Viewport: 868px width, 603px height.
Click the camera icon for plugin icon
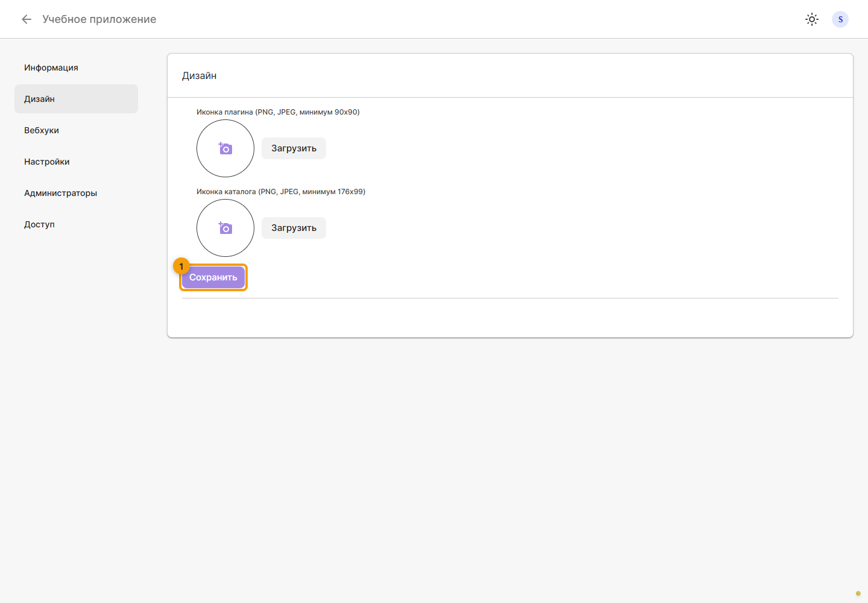tap(225, 148)
